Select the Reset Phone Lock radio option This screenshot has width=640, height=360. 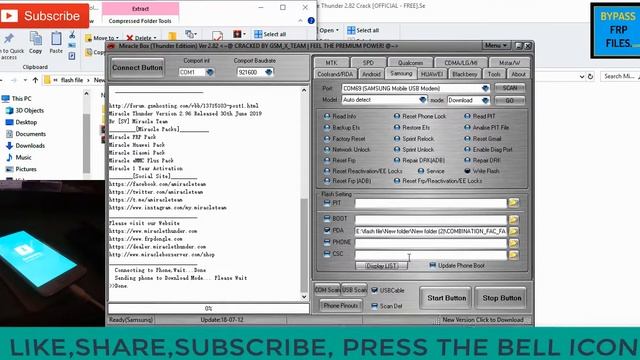pos(420,116)
